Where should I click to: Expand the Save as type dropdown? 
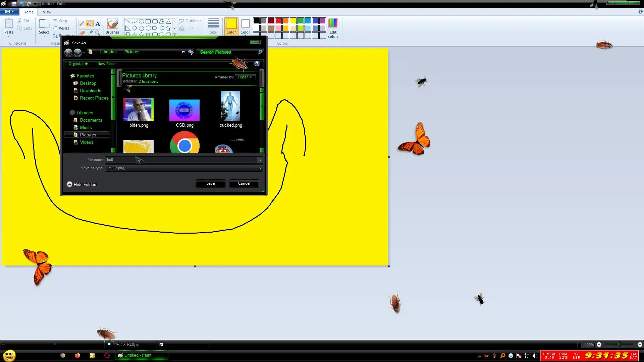pyautogui.click(x=260, y=168)
